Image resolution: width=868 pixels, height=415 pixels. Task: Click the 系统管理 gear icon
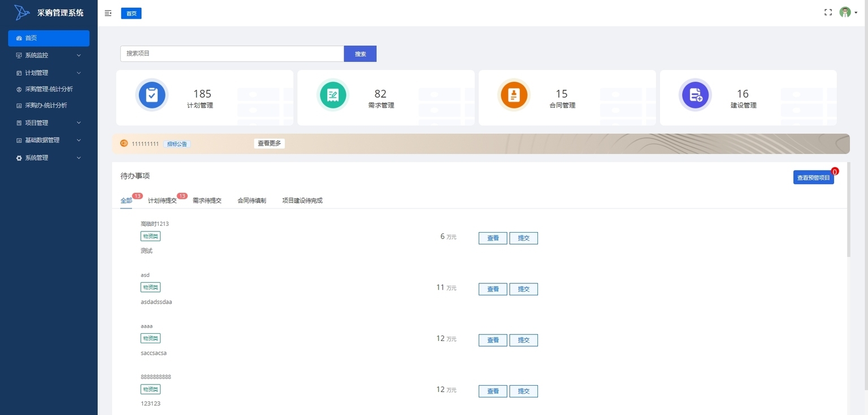(19, 158)
